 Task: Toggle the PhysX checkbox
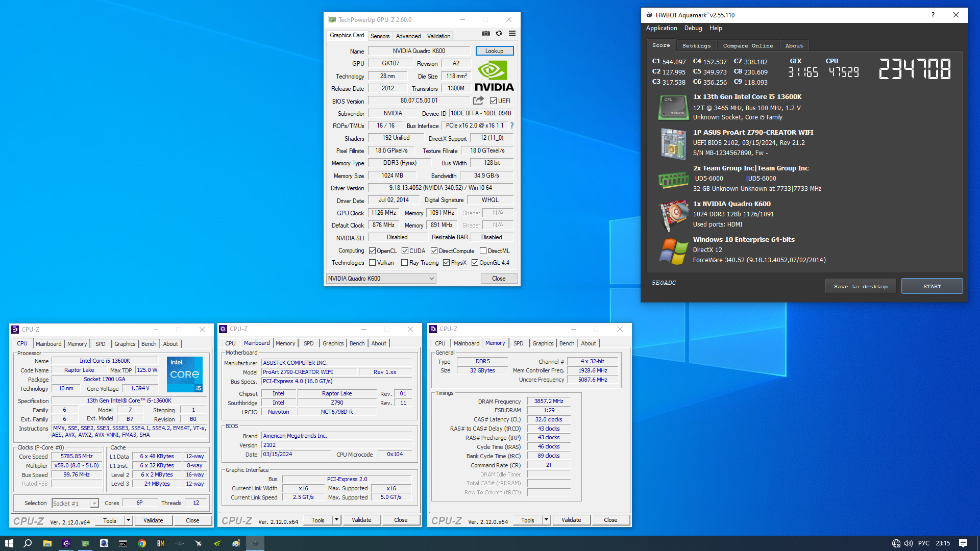[x=446, y=263]
